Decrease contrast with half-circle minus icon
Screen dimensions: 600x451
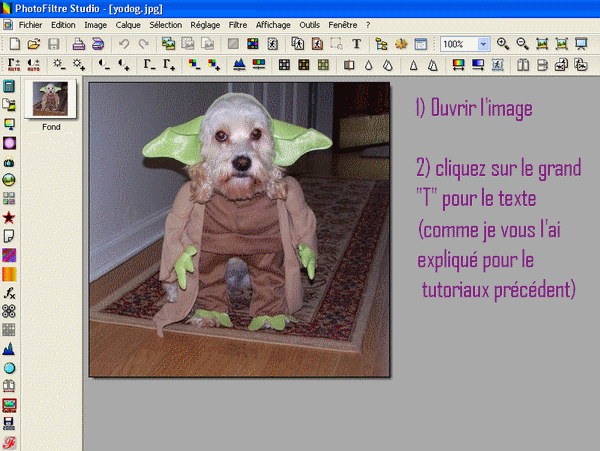pos(104,65)
